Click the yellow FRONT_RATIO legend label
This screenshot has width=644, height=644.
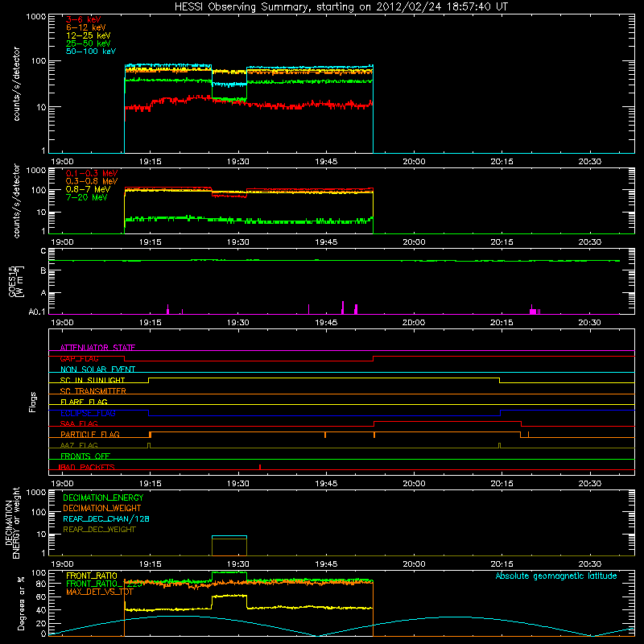[x=92, y=576]
